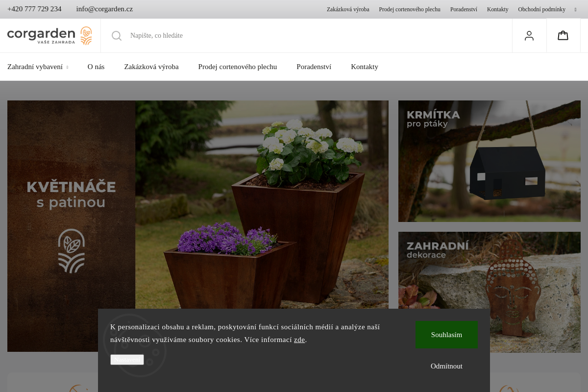
Task: Open Zahradní dekorace banner
Action: click(x=490, y=292)
